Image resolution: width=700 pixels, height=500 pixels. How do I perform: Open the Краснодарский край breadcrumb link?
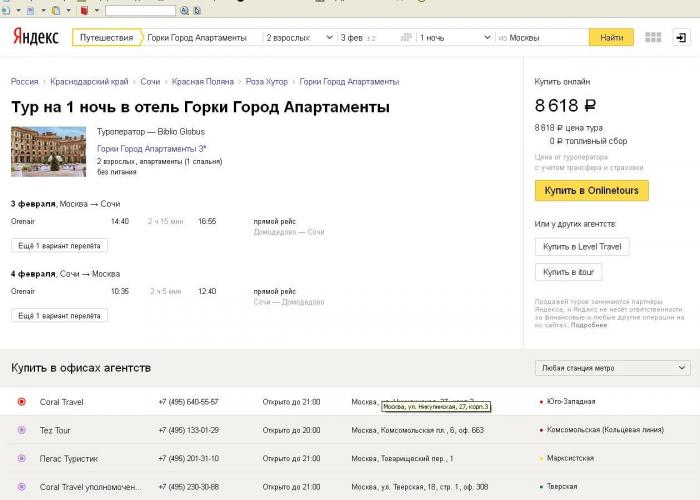pyautogui.click(x=89, y=82)
